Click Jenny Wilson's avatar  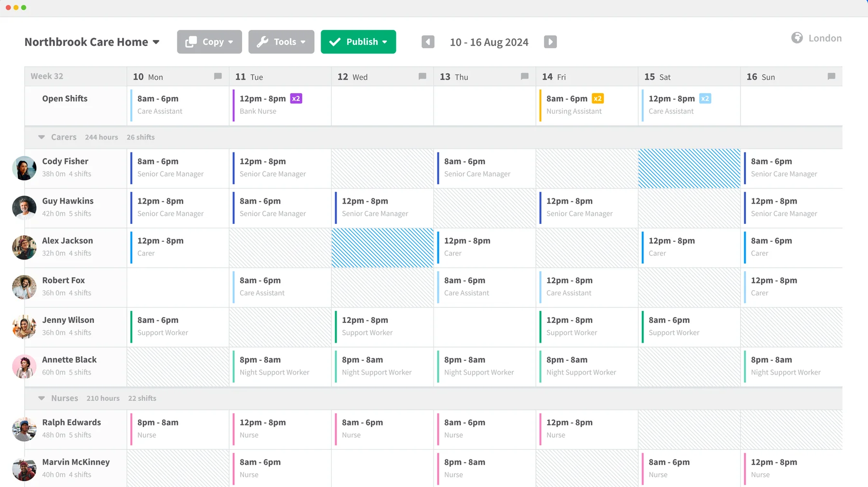[24, 327]
